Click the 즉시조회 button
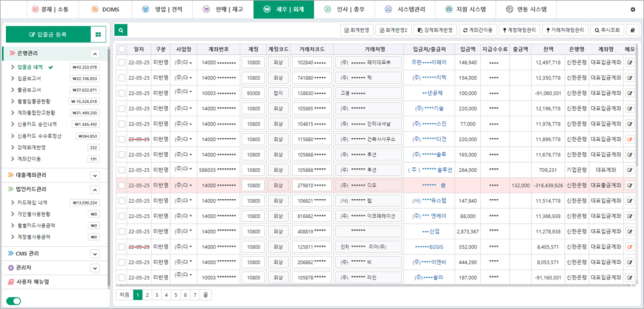 pos(607,30)
